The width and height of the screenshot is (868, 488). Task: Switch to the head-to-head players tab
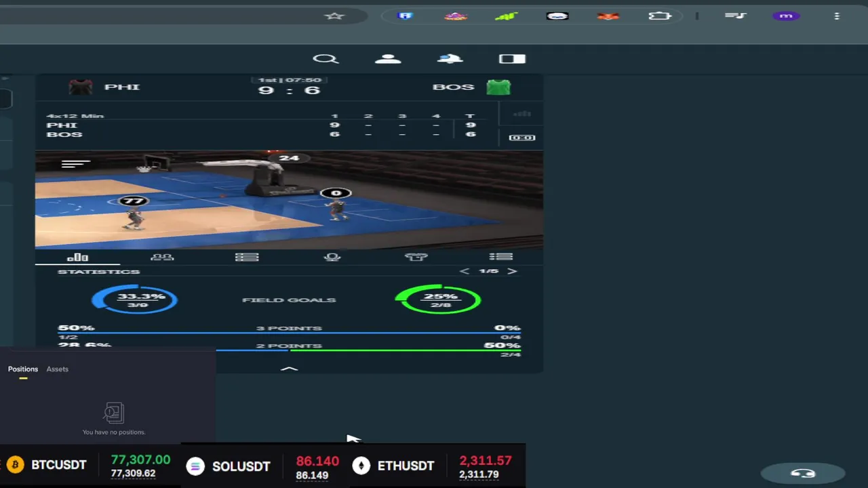click(x=162, y=258)
